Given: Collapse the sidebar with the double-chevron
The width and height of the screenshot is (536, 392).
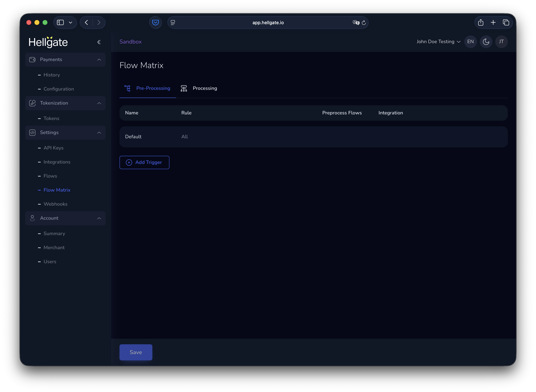Looking at the screenshot, I should [x=99, y=42].
